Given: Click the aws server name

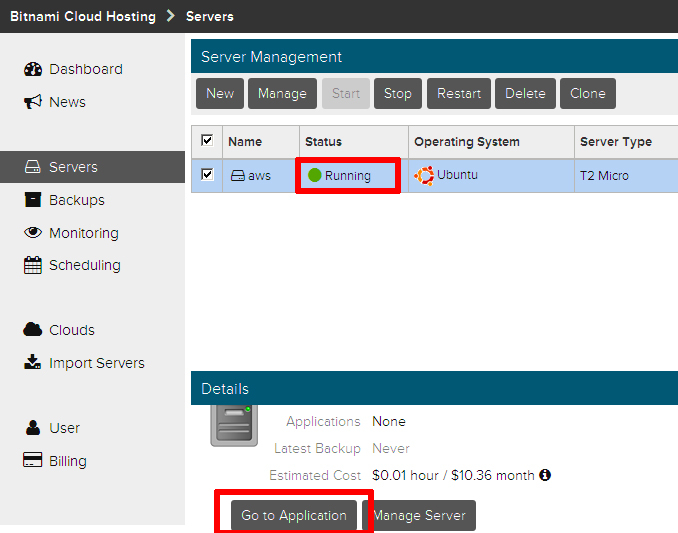Looking at the screenshot, I should coord(259,176).
